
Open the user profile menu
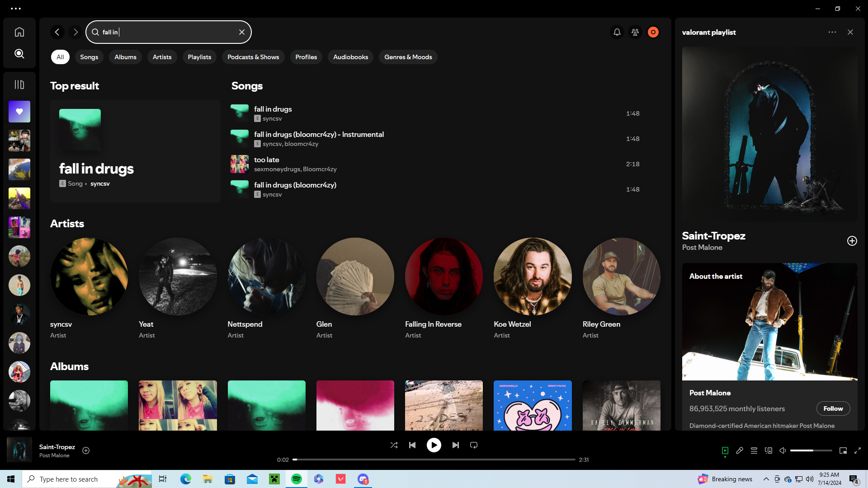point(653,32)
